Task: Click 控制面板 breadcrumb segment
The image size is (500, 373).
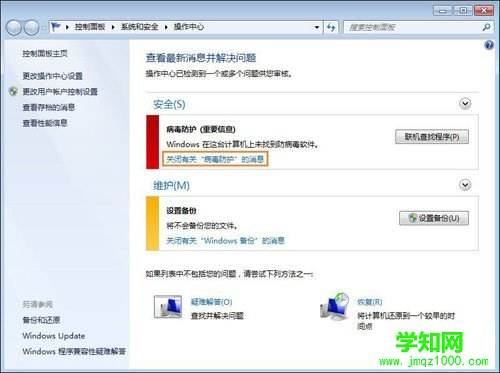Action: 90,27
